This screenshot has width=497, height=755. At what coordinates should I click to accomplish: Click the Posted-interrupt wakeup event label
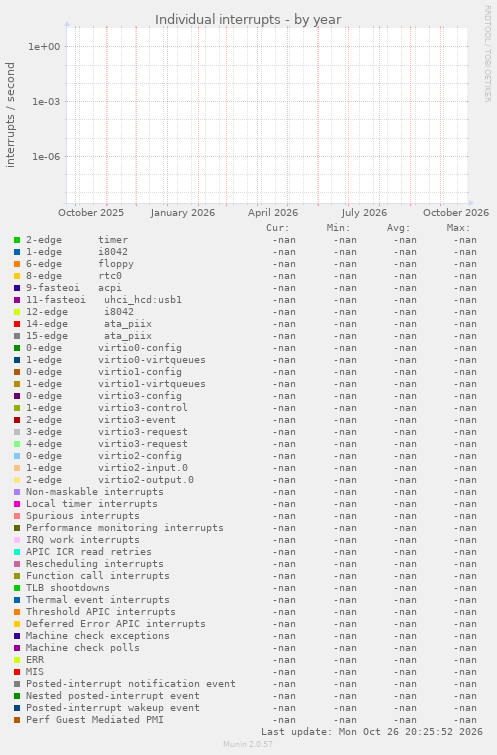click(x=113, y=708)
